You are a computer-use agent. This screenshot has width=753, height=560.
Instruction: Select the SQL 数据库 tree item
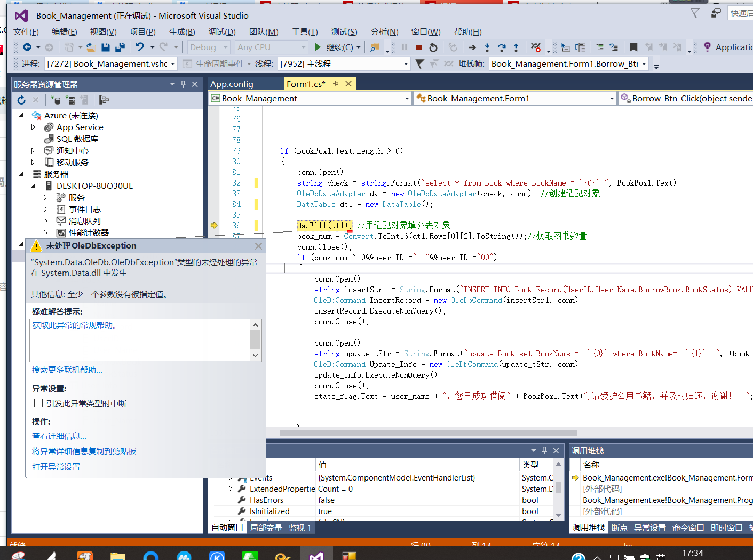click(x=77, y=139)
